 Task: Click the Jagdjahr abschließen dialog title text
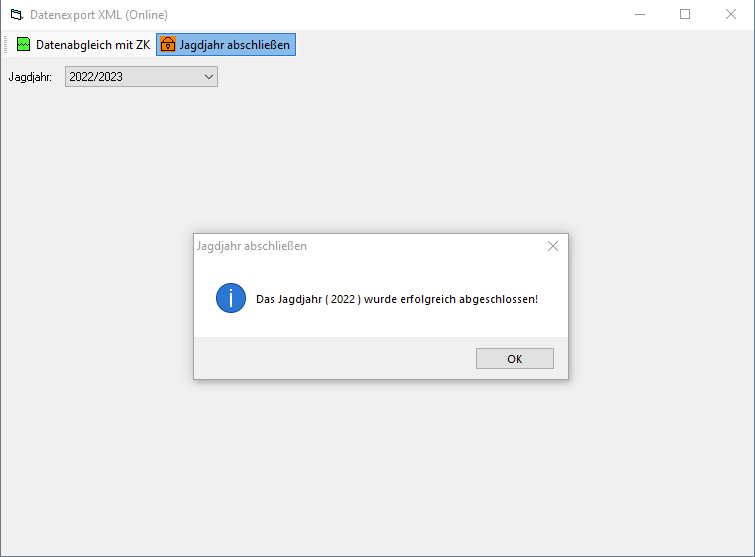tap(252, 246)
